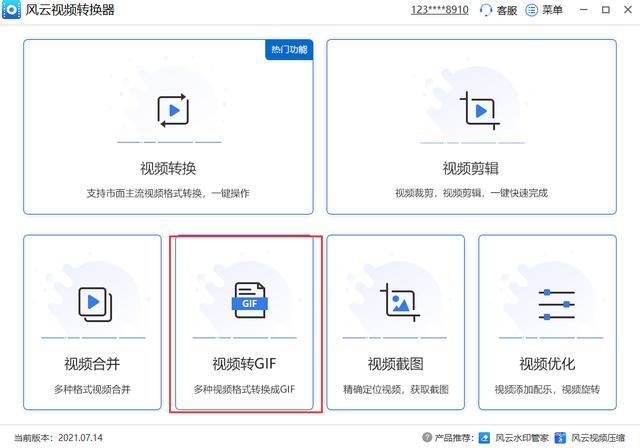Click the 视频合并 stacked-play icon
The image size is (640, 448).
click(x=95, y=304)
